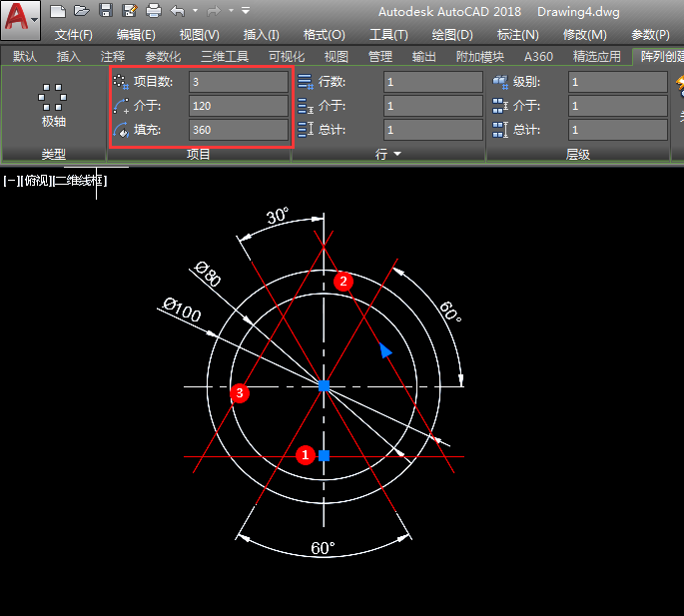Click the 项目数 input field showing 3
This screenshot has height=616, width=684.
(238, 82)
